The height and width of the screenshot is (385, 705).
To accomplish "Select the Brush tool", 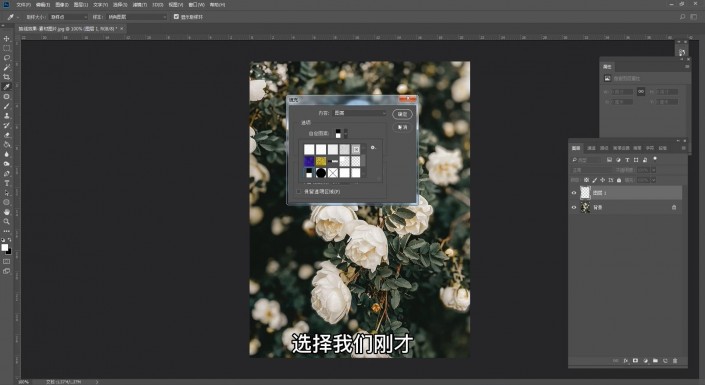I will pyautogui.click(x=6, y=106).
